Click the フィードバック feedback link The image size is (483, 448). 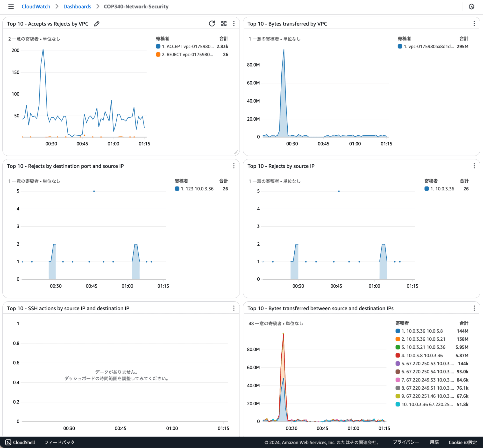[x=59, y=442]
